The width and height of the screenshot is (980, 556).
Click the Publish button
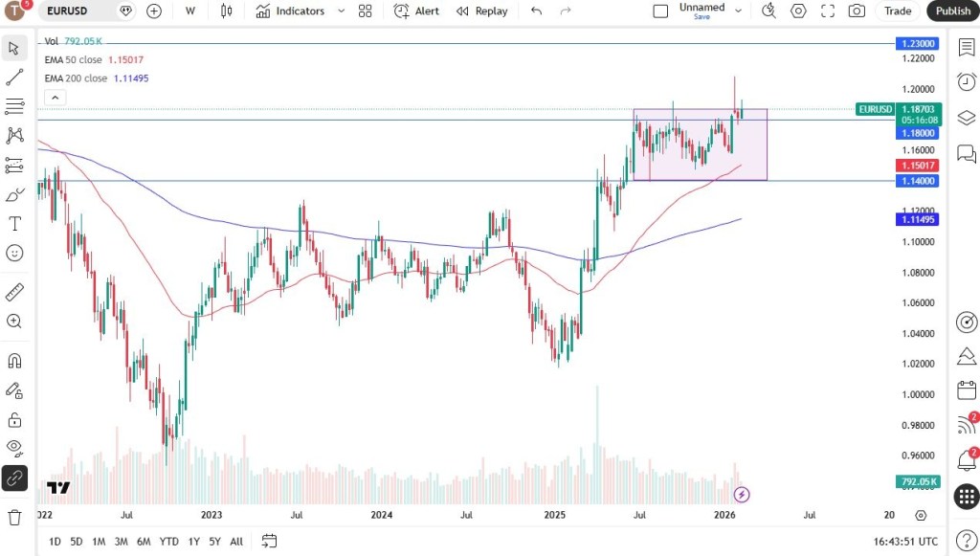click(x=952, y=11)
